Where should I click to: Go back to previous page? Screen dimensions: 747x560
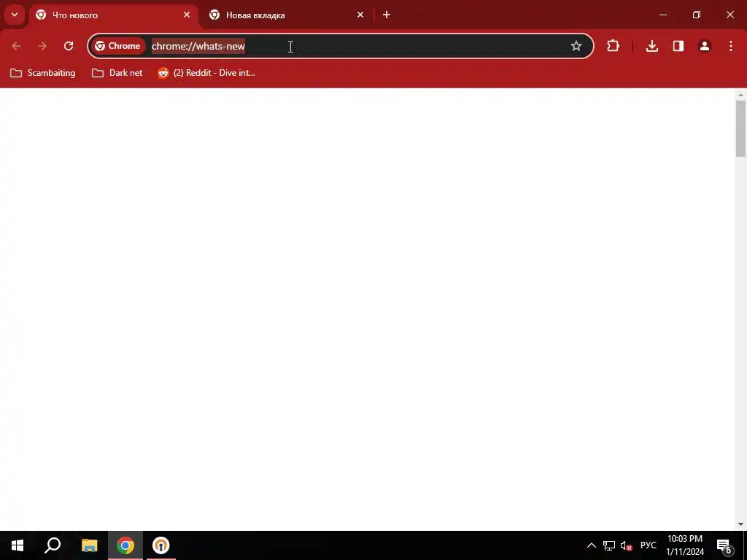(16, 46)
